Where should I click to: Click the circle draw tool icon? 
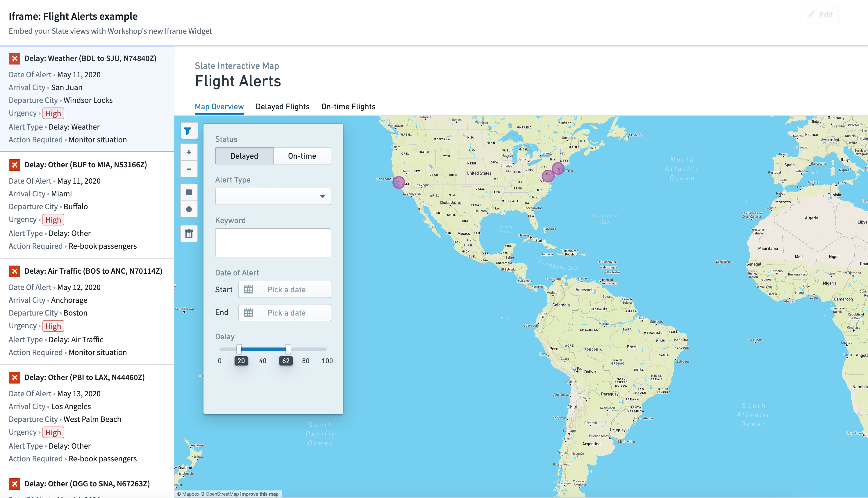point(189,209)
